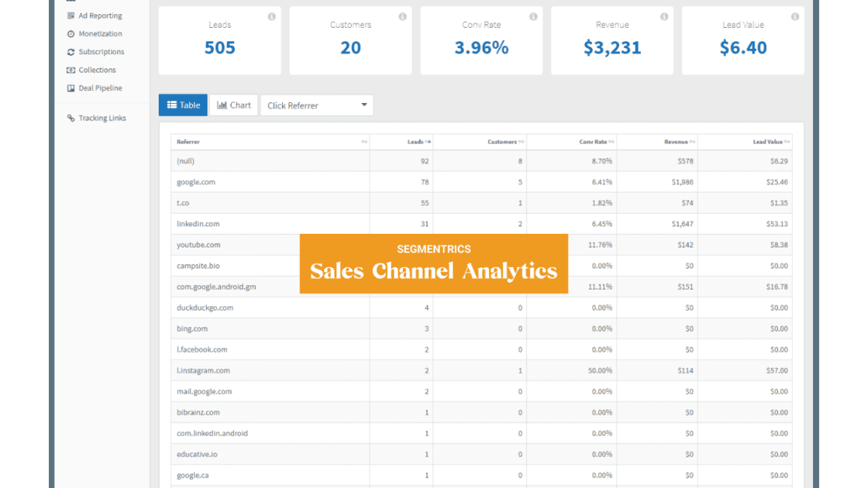Click the linkedin.com referrer link

[198, 223]
